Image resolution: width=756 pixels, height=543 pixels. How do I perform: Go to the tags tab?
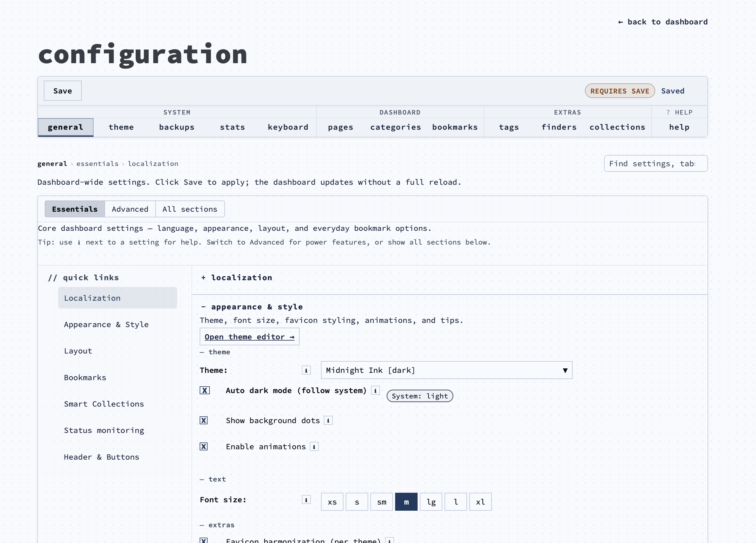pyautogui.click(x=509, y=127)
